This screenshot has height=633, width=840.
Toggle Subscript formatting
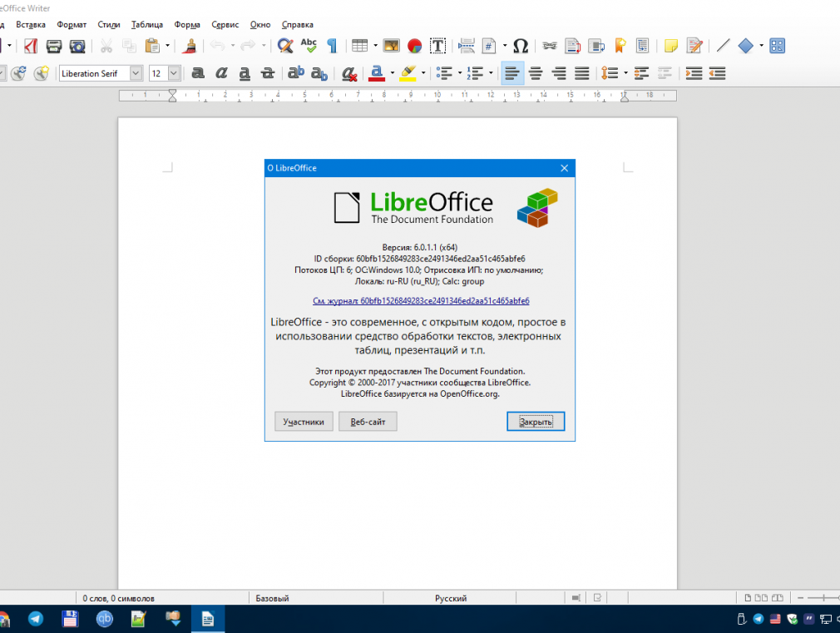click(x=319, y=73)
